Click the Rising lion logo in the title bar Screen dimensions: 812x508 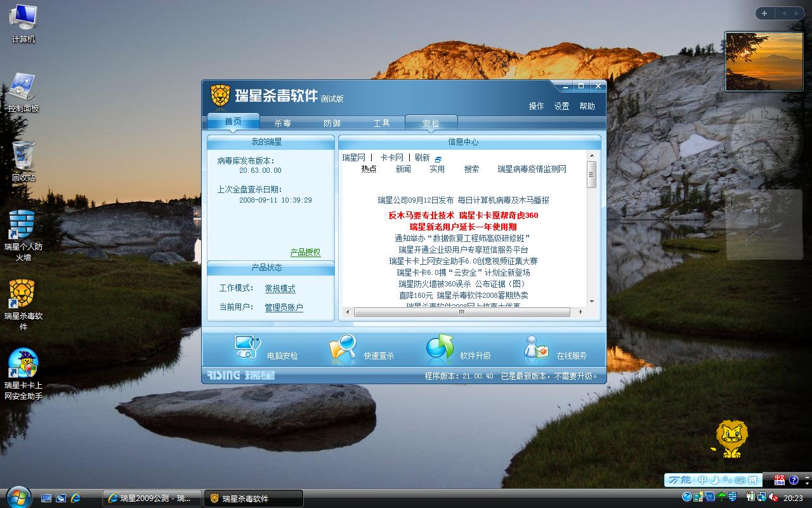coord(220,96)
